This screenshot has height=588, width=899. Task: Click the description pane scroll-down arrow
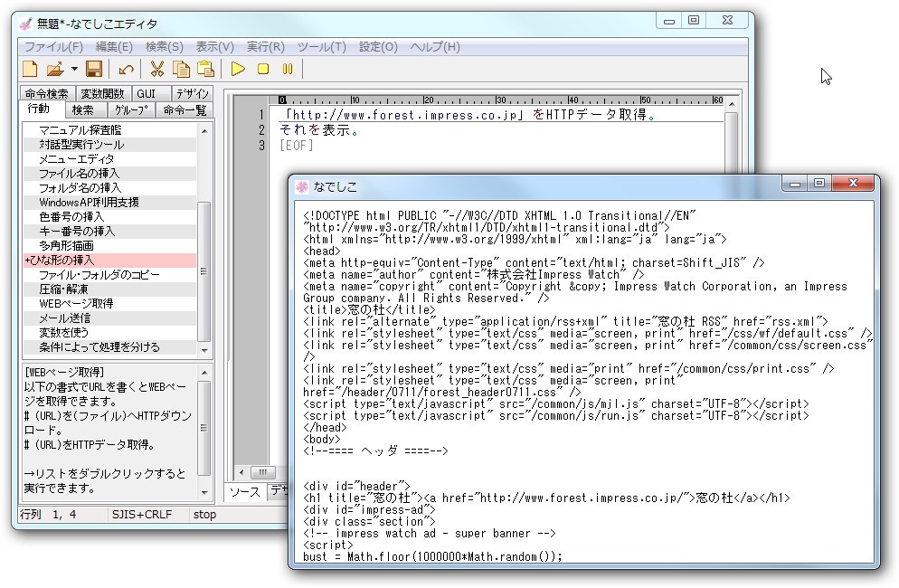204,492
